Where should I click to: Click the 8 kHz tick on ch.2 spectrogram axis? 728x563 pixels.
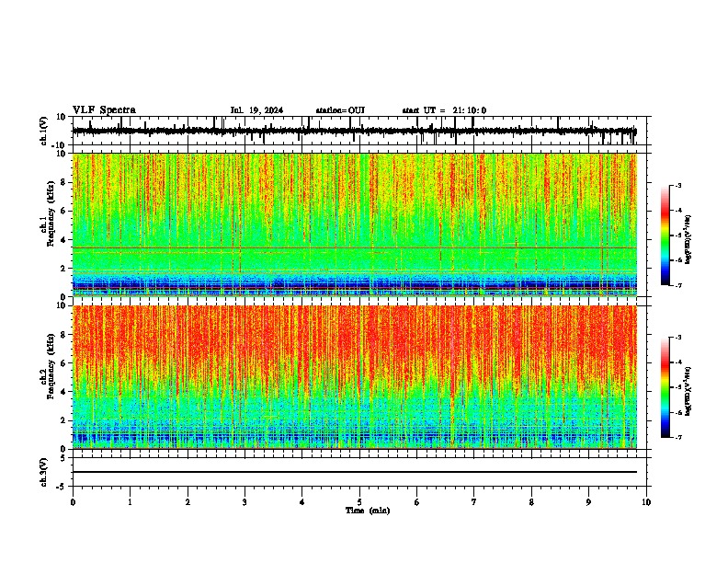click(x=63, y=335)
